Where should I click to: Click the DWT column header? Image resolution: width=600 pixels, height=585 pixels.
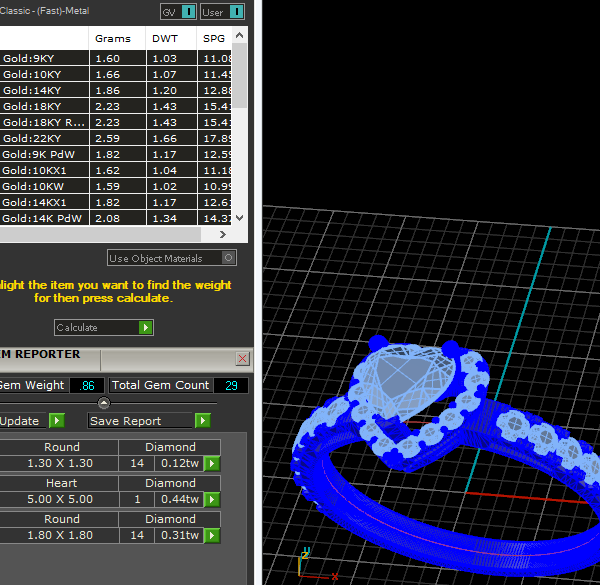[164, 38]
